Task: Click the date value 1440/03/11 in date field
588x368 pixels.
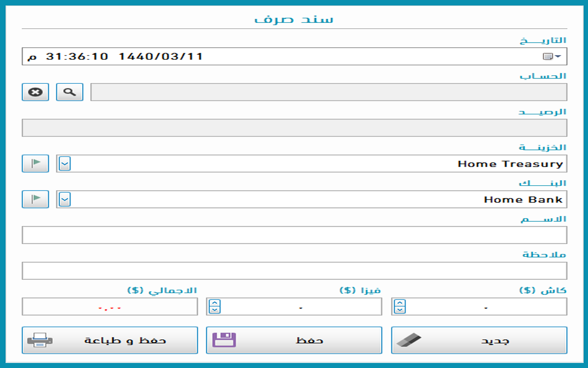Action: 160,56
